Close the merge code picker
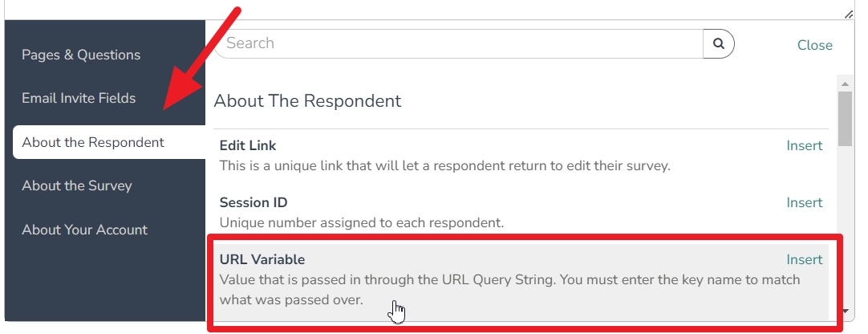868x334 pixels. pyautogui.click(x=814, y=45)
